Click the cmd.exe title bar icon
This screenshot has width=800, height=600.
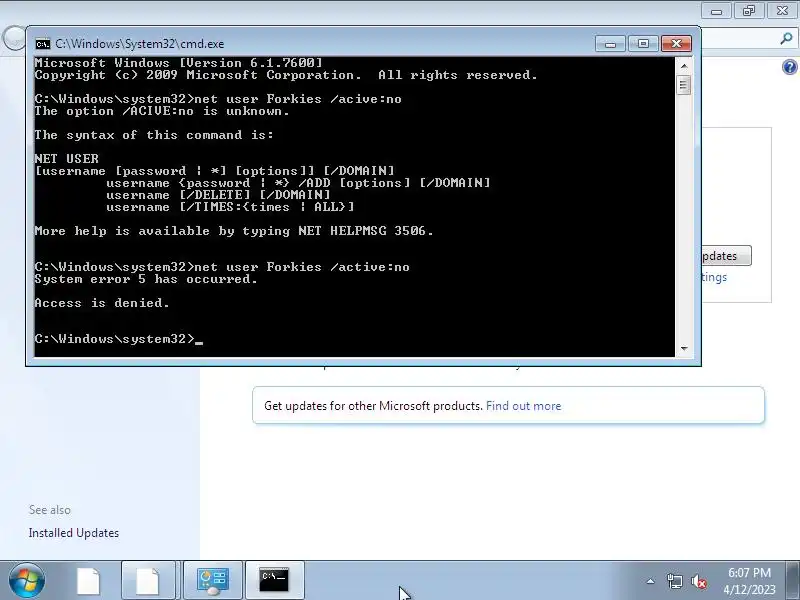coord(43,44)
